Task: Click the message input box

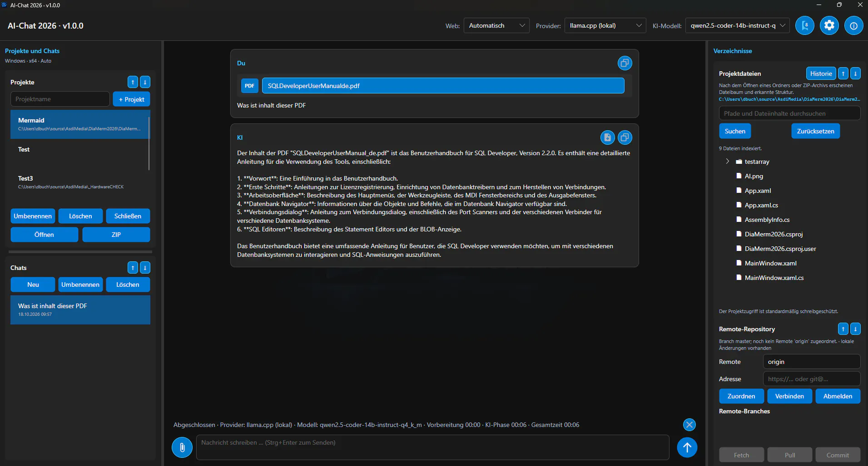Action: (432, 447)
